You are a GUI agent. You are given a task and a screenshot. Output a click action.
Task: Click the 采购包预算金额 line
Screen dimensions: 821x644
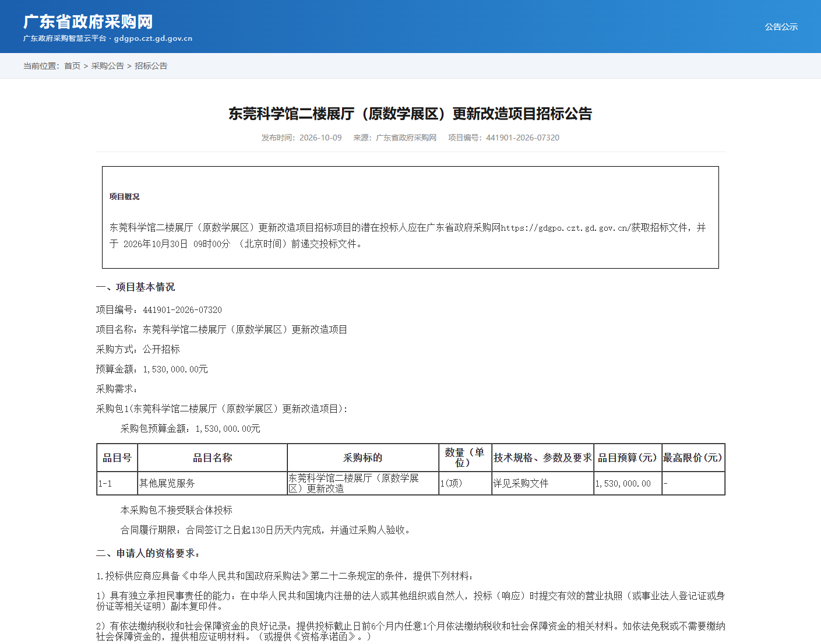(x=191, y=428)
